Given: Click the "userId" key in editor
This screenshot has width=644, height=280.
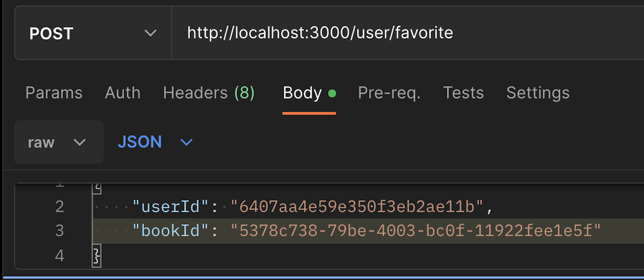Looking at the screenshot, I should click(x=171, y=206).
